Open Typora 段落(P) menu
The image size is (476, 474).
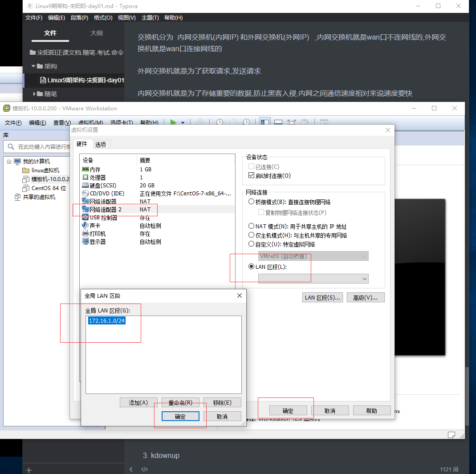[x=80, y=18]
